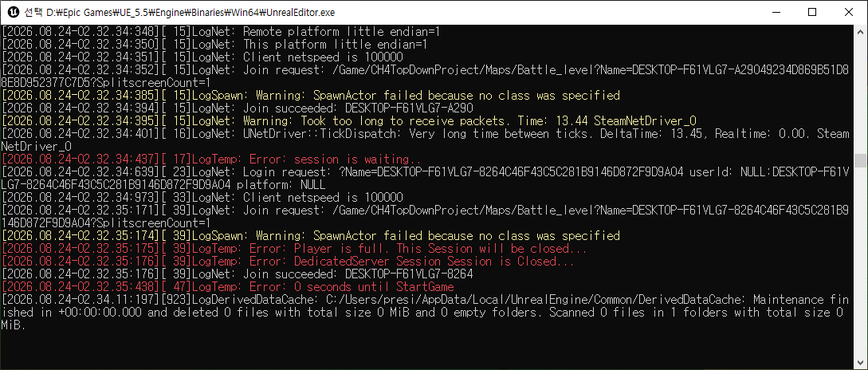Click the 'Took too long to receive packets' warning

[x=349, y=120]
